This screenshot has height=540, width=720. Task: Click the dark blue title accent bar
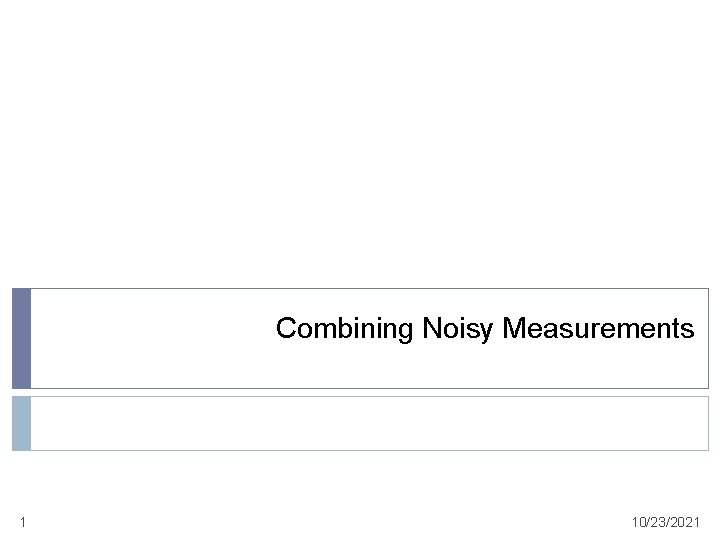21,338
